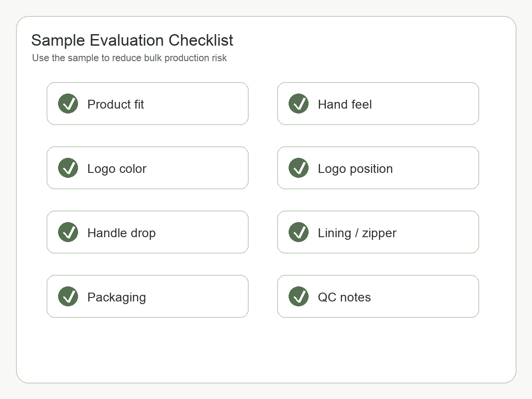Toggle the Product fit check mark
The image size is (532, 399).
pos(68,103)
